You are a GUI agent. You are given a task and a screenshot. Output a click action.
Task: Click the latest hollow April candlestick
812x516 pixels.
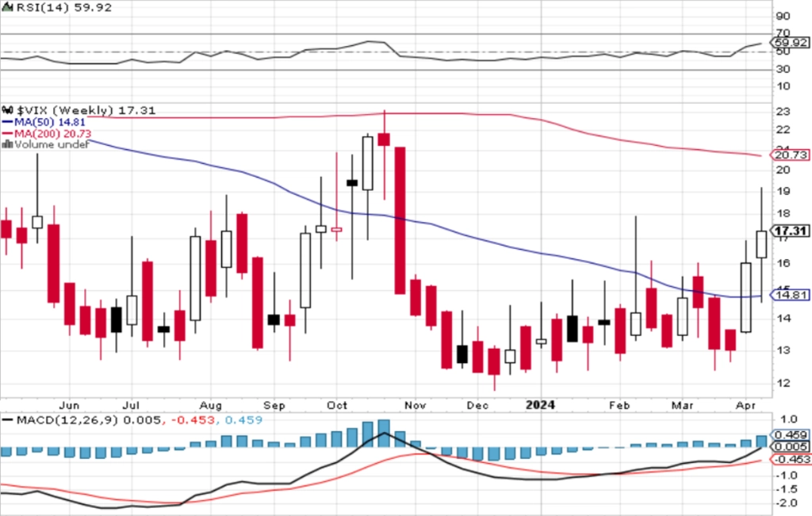point(761,244)
